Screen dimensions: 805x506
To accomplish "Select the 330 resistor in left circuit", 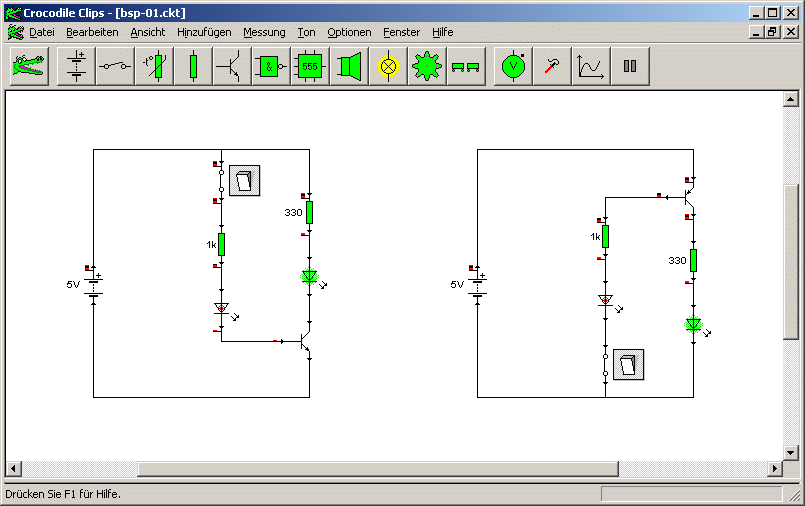I will click(309, 212).
